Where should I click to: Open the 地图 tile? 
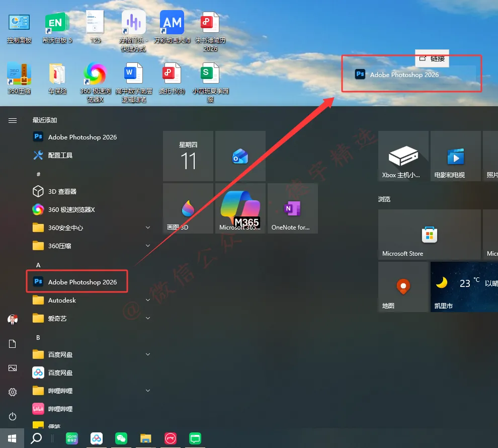(x=403, y=287)
